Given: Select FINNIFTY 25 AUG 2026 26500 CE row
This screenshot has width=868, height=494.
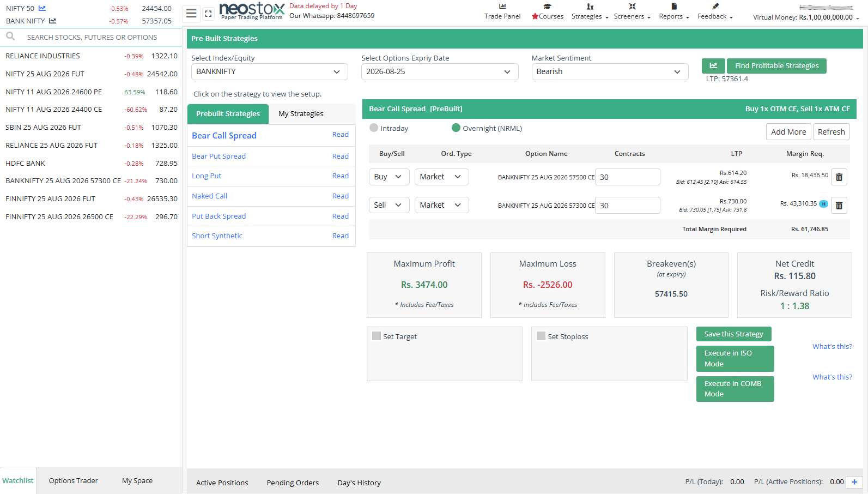Looking at the screenshot, I should pos(91,216).
